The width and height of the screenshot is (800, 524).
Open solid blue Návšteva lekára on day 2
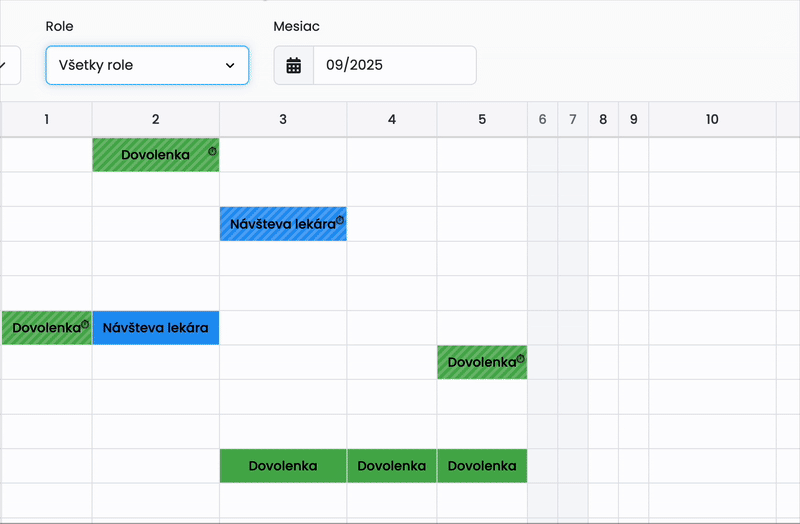pos(155,328)
